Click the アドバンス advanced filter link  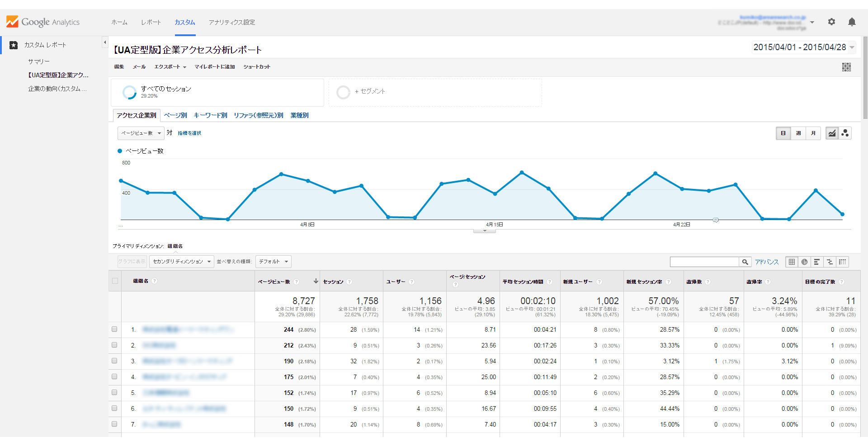[x=767, y=262]
